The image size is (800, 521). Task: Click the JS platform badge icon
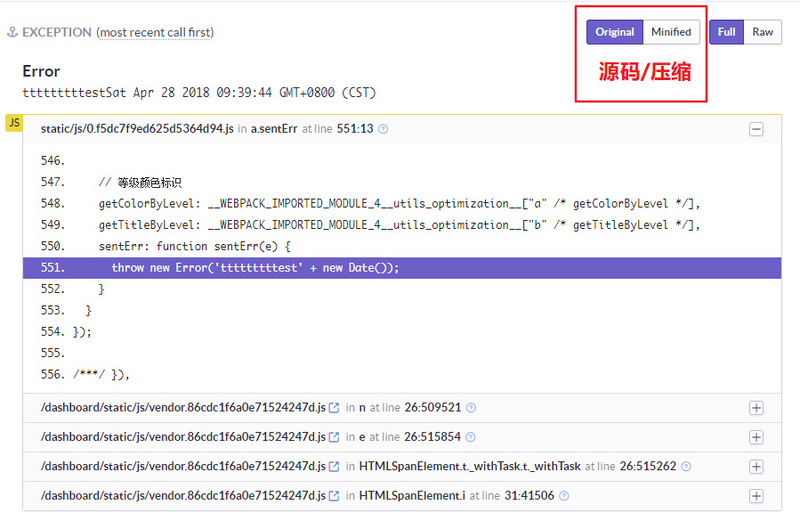pyautogui.click(x=14, y=123)
